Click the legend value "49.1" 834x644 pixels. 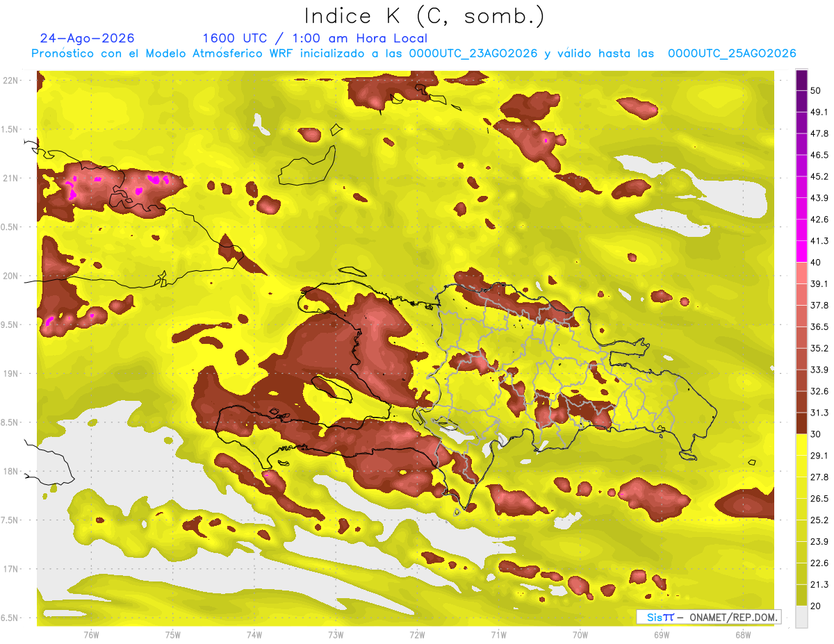click(819, 113)
